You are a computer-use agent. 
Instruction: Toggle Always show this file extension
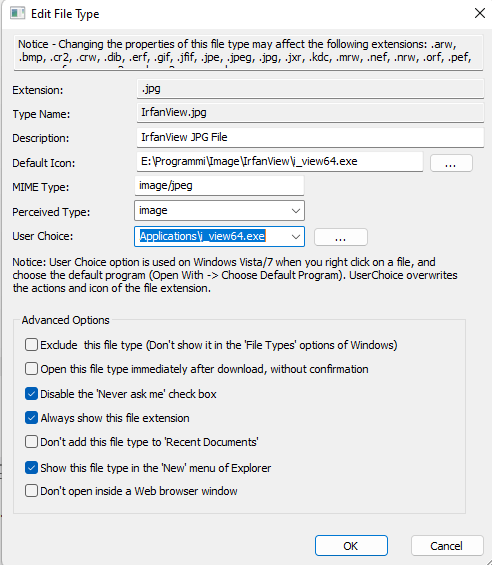31,418
